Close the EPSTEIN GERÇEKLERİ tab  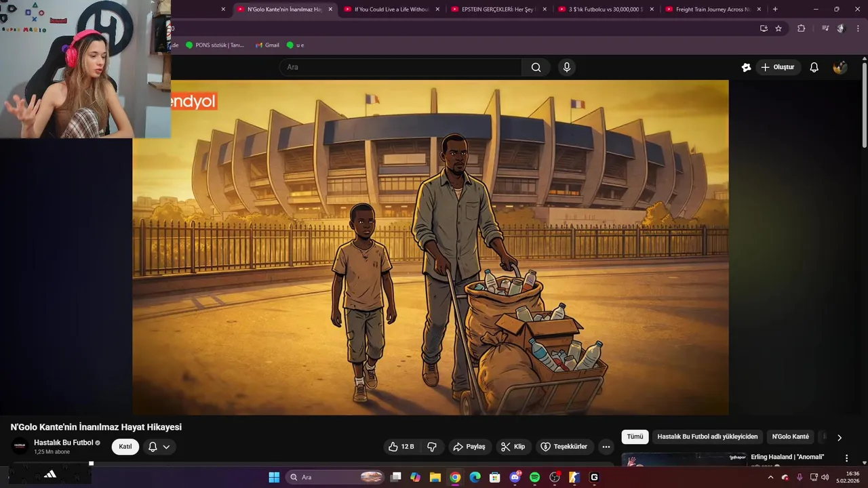pyautogui.click(x=545, y=9)
